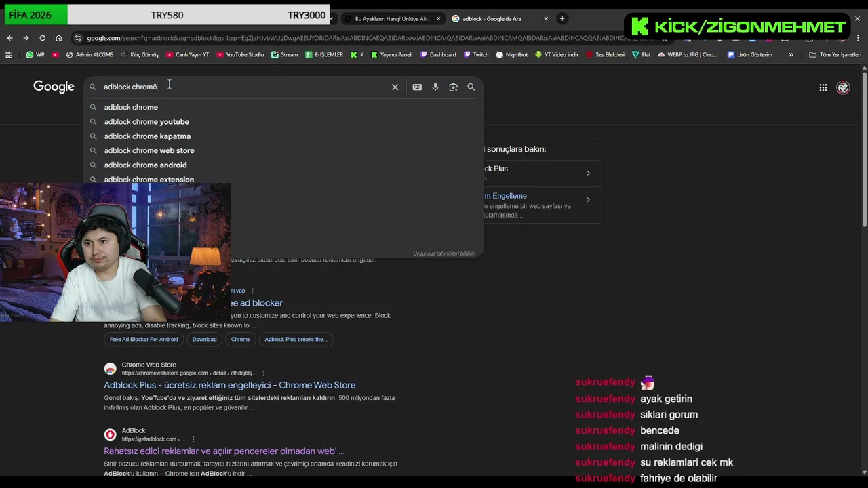Open the WP WhatsApp bookmark
Screen dimensions: 868x488
click(35, 54)
